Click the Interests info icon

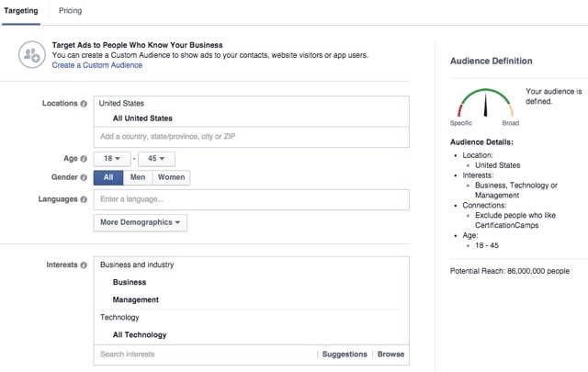pyautogui.click(x=84, y=265)
